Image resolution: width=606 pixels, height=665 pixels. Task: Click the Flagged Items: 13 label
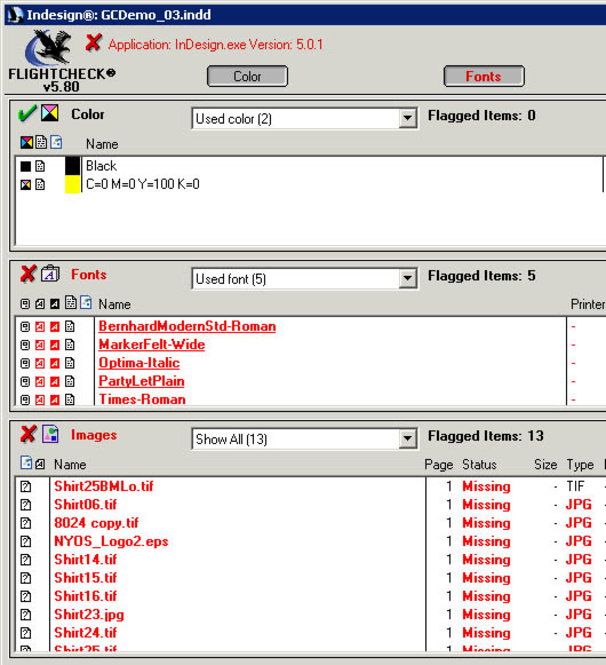click(486, 436)
